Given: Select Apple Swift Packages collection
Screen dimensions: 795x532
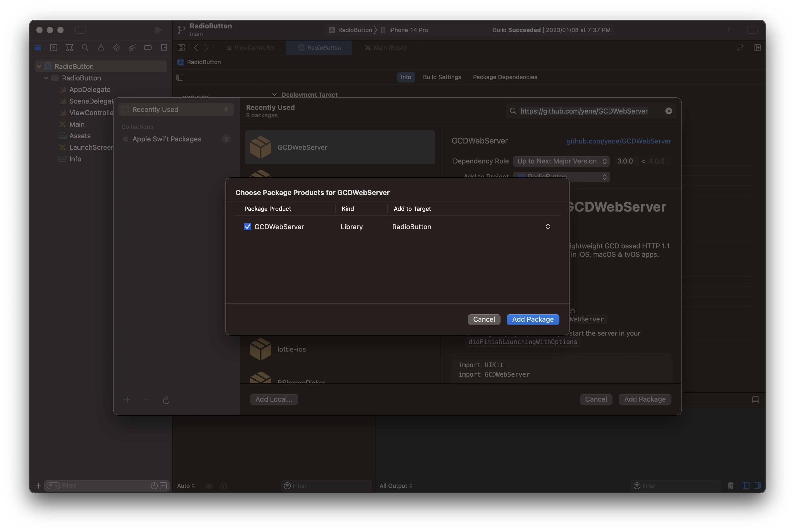Looking at the screenshot, I should pyautogui.click(x=176, y=139).
